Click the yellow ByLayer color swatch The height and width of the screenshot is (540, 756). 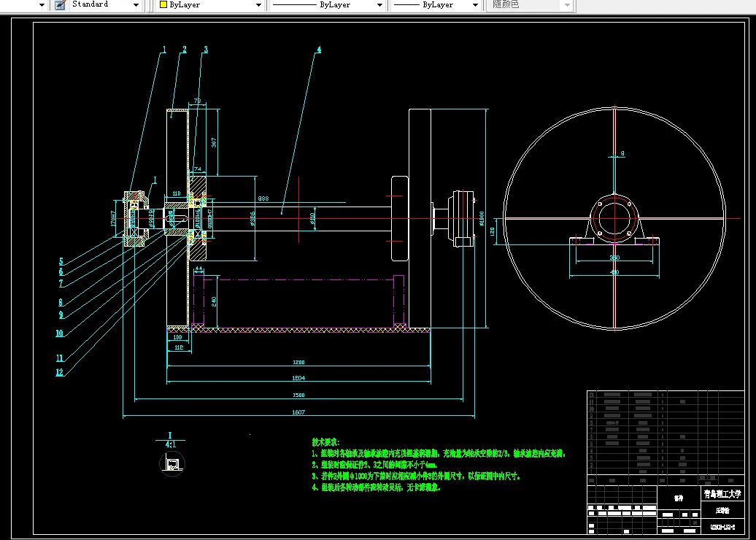[x=163, y=5]
